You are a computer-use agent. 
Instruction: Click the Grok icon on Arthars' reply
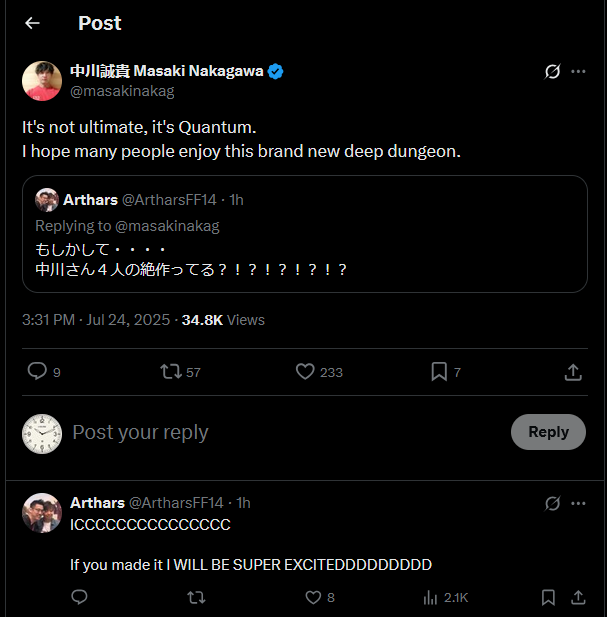tap(552, 503)
